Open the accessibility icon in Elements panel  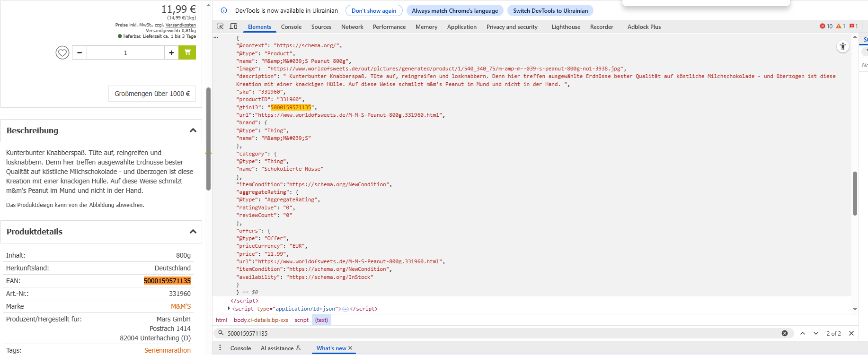843,46
